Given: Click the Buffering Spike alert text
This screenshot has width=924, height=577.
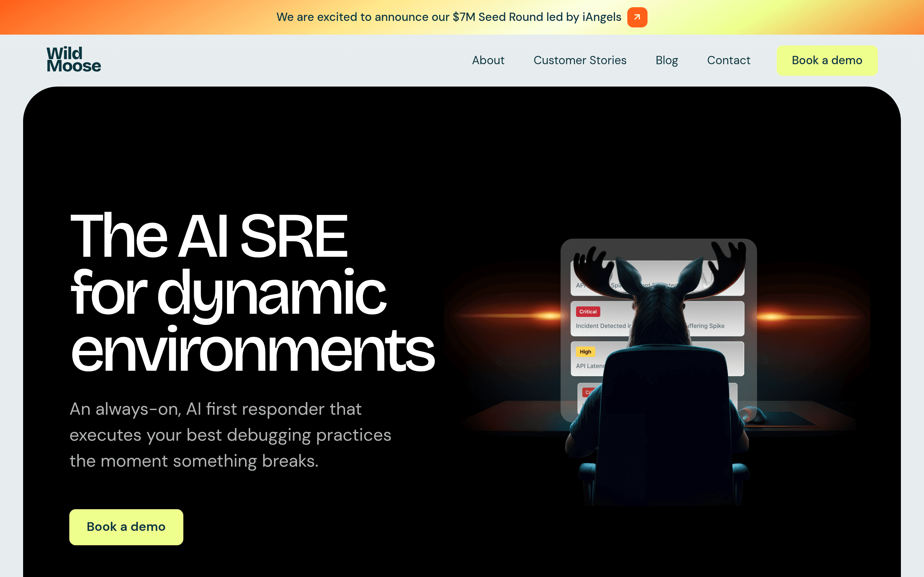Looking at the screenshot, I should tap(705, 326).
